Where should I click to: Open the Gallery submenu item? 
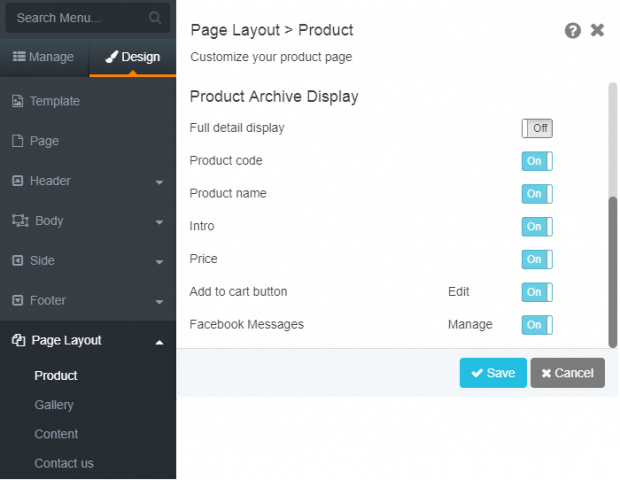tap(54, 405)
